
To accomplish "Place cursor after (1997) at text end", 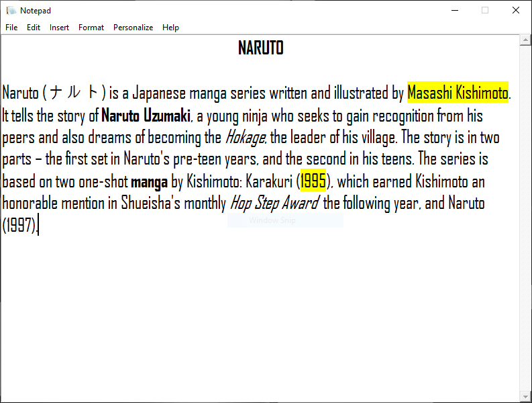I will coord(38,225).
